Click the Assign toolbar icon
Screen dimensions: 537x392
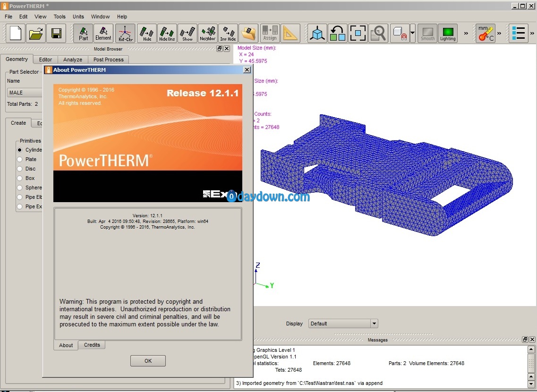270,33
